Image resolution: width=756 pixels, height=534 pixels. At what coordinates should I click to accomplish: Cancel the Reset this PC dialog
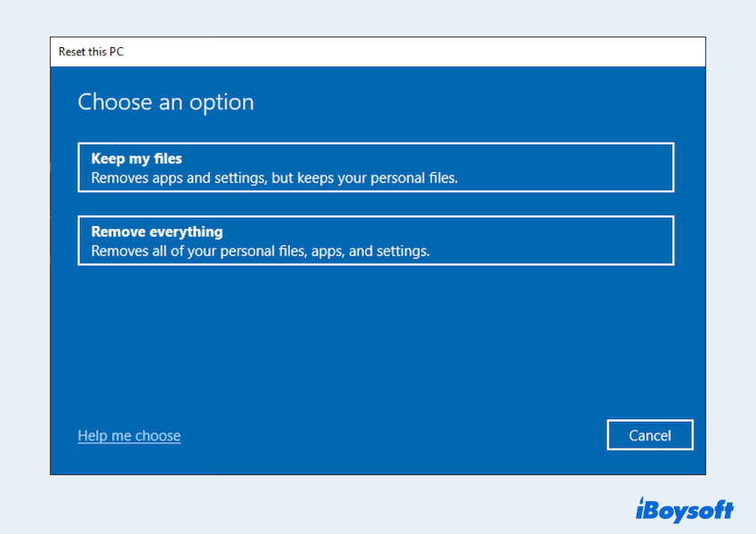[x=649, y=435]
